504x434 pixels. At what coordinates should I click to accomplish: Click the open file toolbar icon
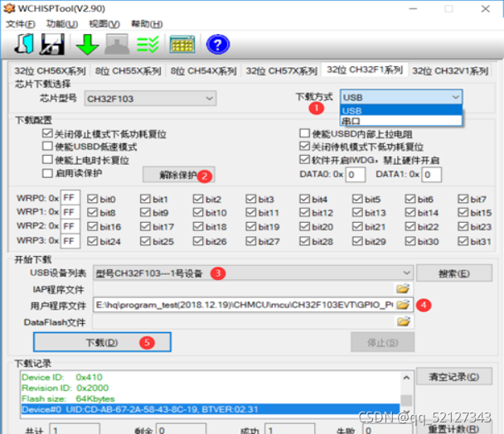24,44
